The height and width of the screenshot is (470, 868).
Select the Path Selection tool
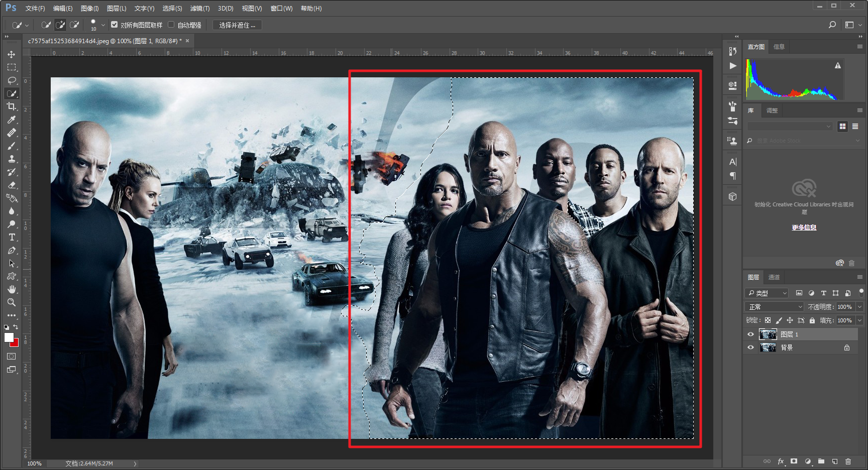pyautogui.click(x=12, y=263)
